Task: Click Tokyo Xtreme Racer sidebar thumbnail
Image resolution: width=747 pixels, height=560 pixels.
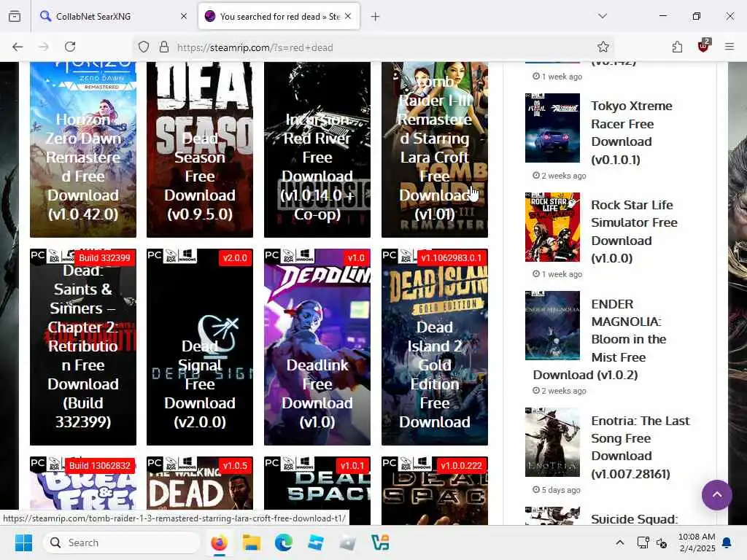Action: click(x=553, y=128)
